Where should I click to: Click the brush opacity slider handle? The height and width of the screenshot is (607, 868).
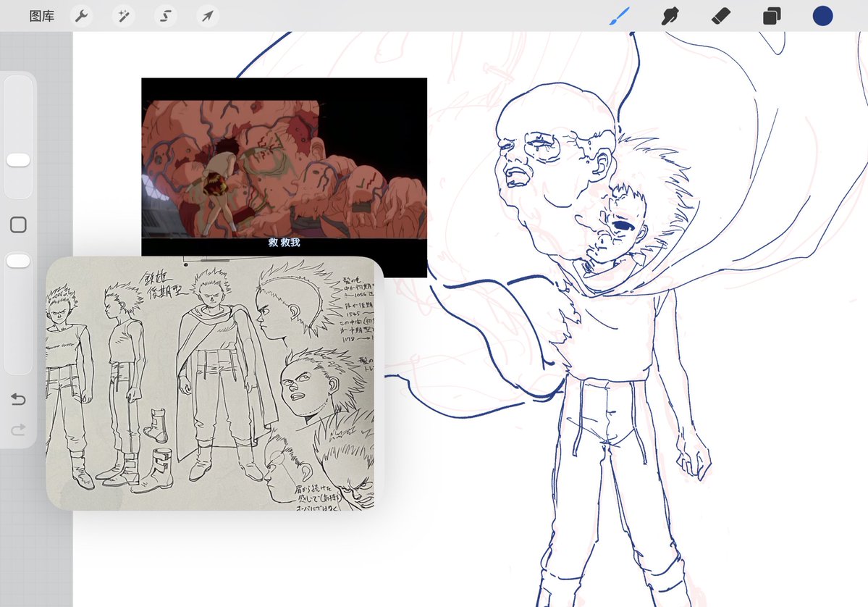point(18,261)
